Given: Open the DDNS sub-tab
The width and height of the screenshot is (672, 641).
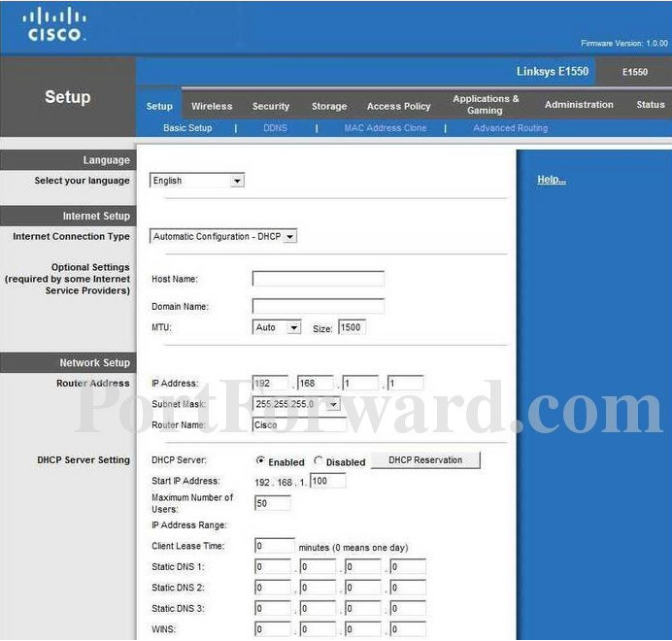Looking at the screenshot, I should tap(275, 128).
